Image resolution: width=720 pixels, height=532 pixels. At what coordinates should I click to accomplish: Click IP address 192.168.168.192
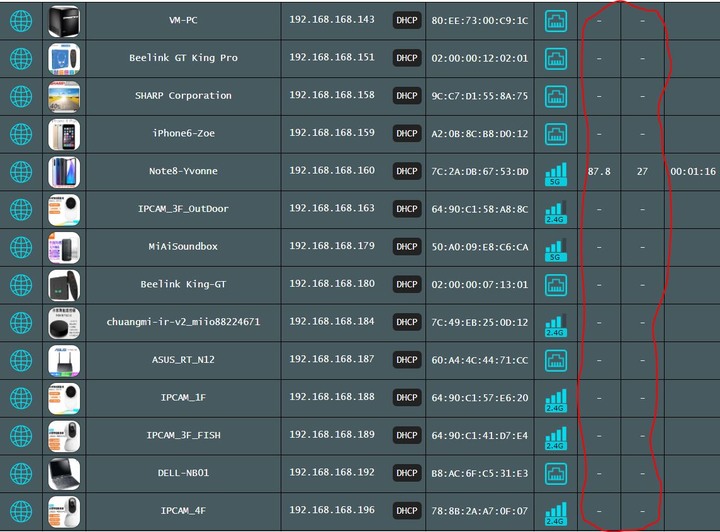pos(332,472)
